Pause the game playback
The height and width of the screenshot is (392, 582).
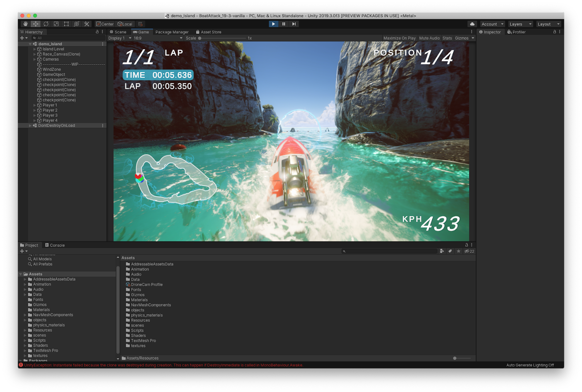tap(284, 24)
